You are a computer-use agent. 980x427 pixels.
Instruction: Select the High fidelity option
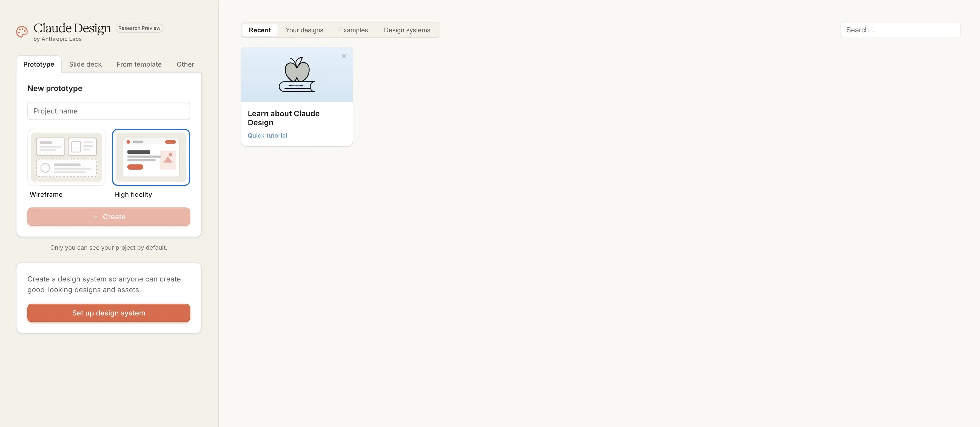coord(151,157)
